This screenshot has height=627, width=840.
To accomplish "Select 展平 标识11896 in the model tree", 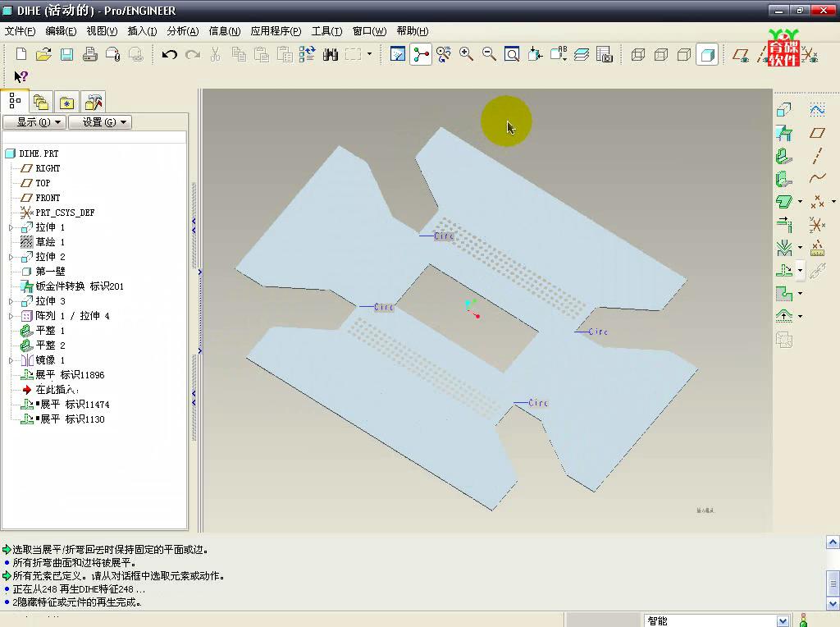I will click(x=70, y=374).
